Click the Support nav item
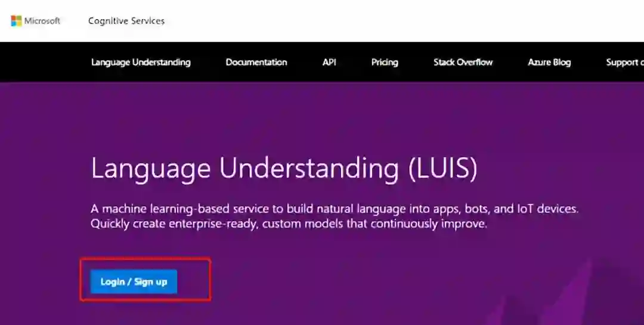This screenshot has height=325, width=644. click(625, 62)
